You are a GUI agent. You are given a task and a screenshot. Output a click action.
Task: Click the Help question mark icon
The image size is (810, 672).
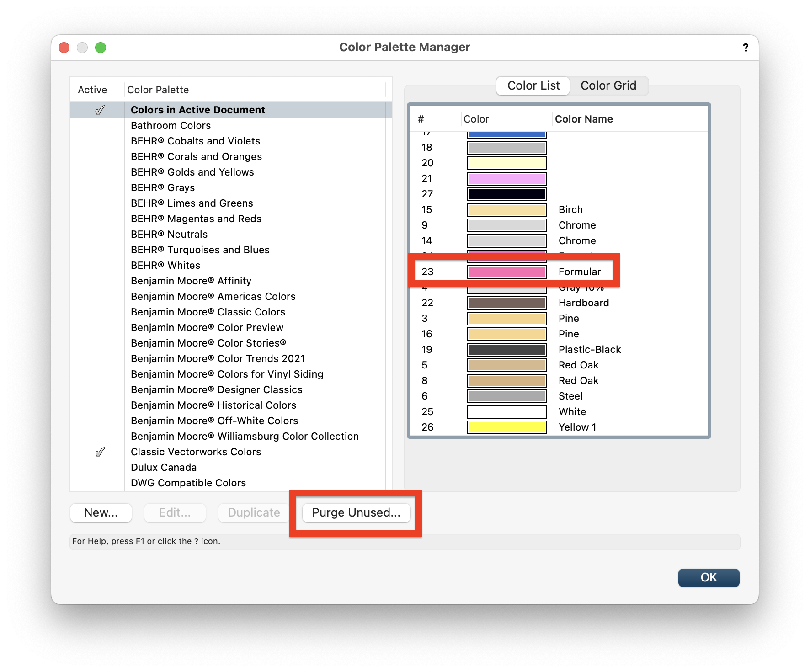click(745, 47)
